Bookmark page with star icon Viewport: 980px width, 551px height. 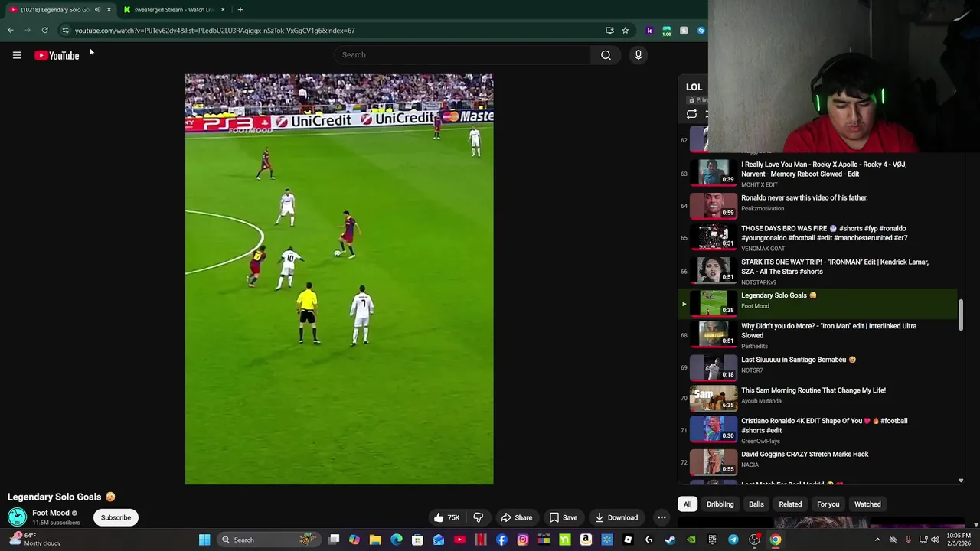[x=625, y=31]
